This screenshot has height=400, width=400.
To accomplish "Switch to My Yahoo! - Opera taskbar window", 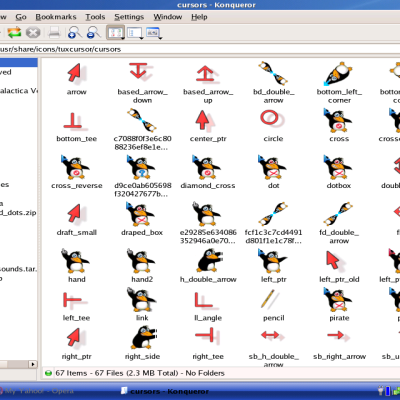I will click(37, 391).
